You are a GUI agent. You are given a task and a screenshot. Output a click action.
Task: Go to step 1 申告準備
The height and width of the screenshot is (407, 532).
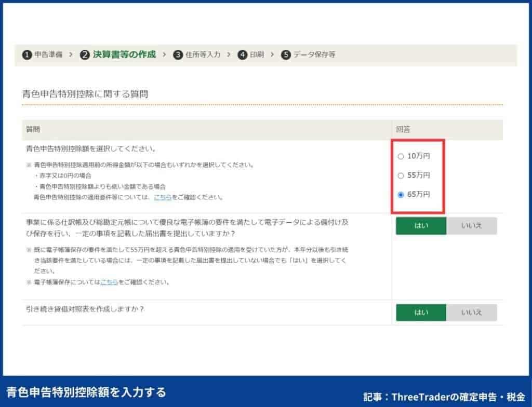point(43,55)
